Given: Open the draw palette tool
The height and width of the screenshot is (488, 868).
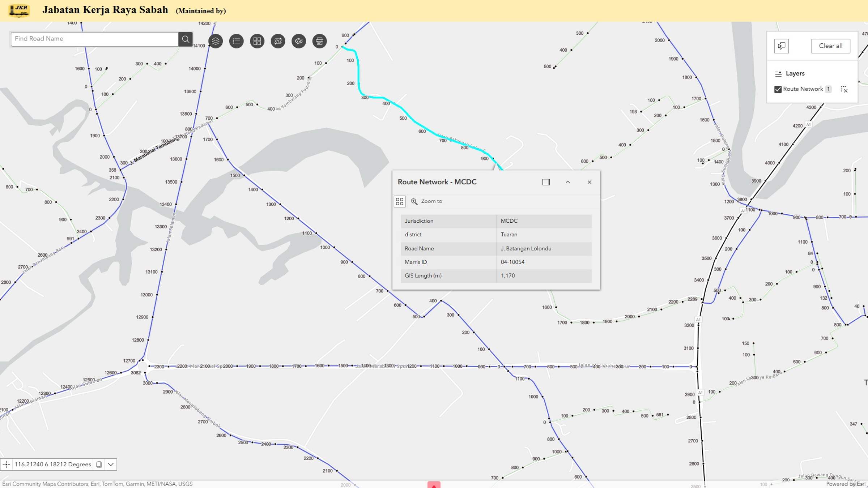Looking at the screenshot, I should [x=299, y=41].
